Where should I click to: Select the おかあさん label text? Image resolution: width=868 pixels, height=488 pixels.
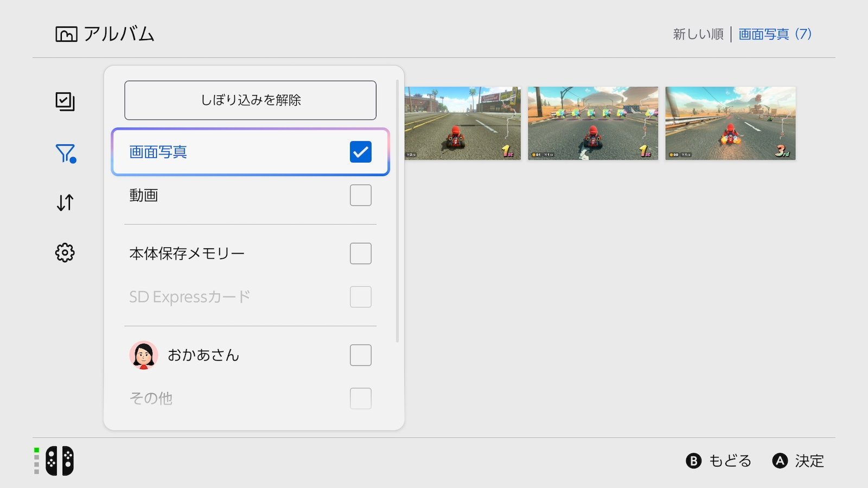203,355
